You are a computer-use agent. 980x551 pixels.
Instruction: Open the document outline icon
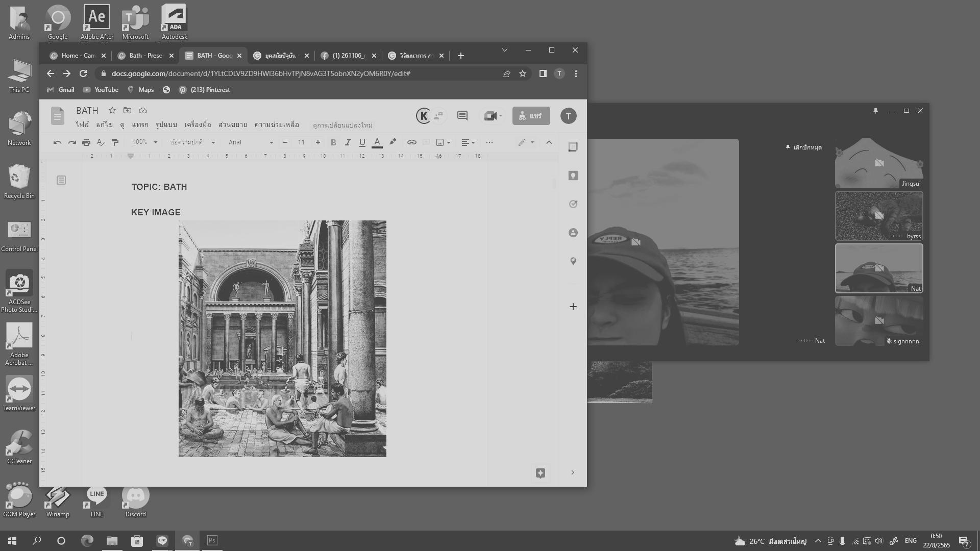(x=61, y=180)
